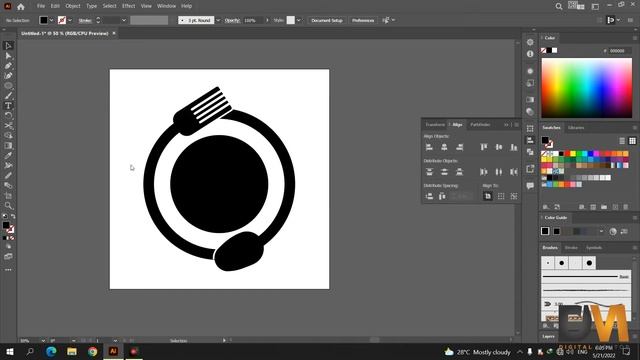The image size is (640, 360).
Task: Open Color Guide harmony rules dropdown
Action: pyautogui.click(x=601, y=231)
